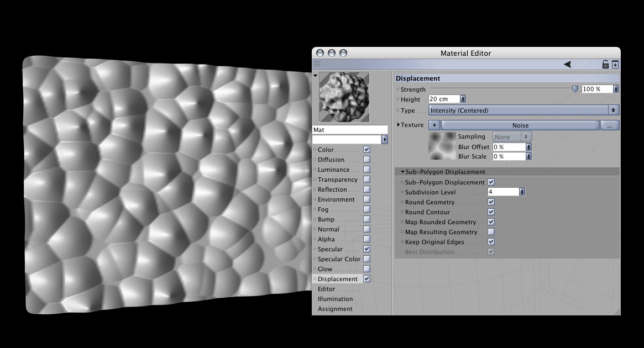Click the Blur Offset value field
The image size is (644, 348).
(x=509, y=147)
